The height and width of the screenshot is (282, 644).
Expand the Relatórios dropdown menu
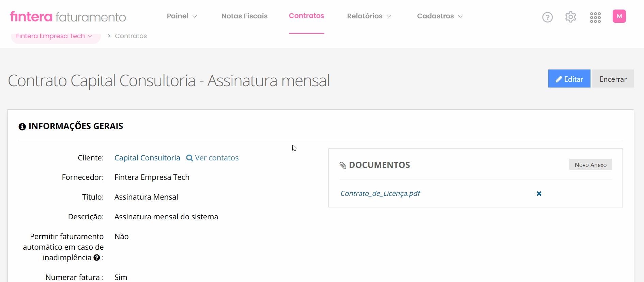[x=369, y=16]
